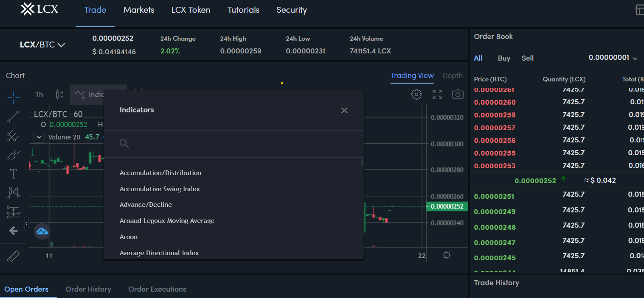Add the Aroon indicator
Image resolution: width=644 pixels, height=298 pixels.
click(129, 237)
